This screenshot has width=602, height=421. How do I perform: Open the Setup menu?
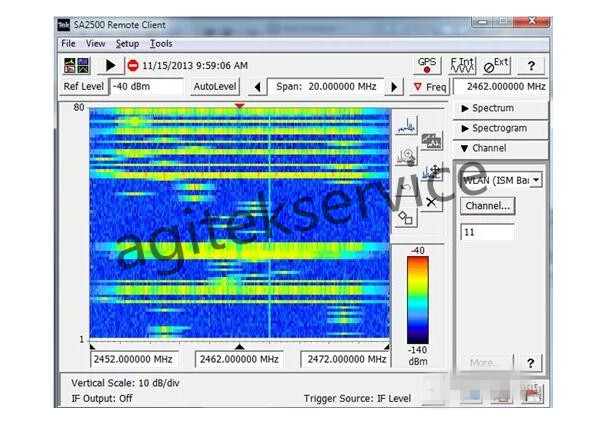pyautogui.click(x=127, y=44)
